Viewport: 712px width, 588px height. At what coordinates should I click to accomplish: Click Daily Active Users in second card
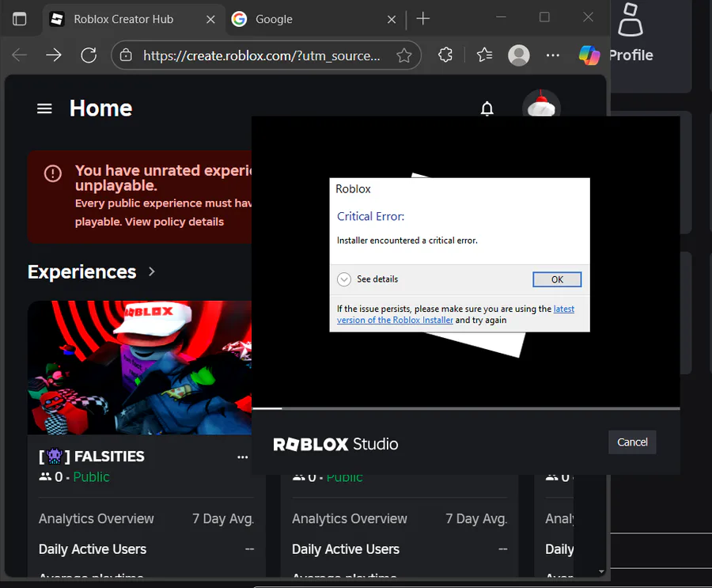click(346, 549)
